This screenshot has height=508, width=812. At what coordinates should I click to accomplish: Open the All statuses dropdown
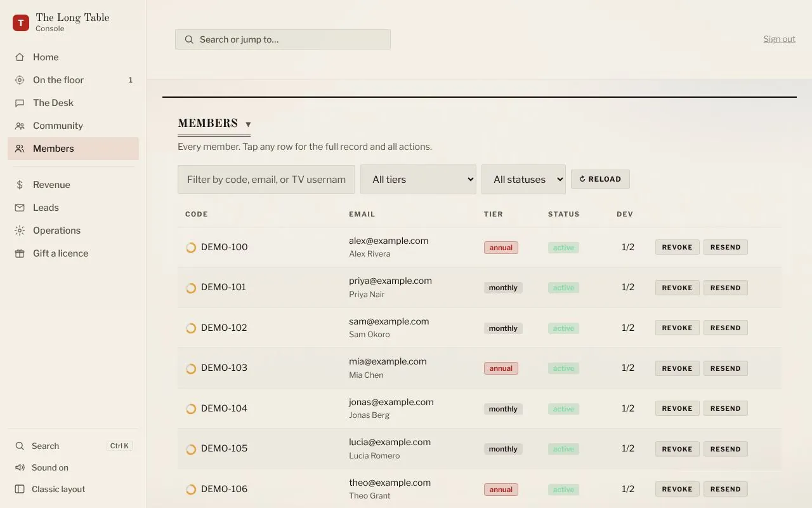(523, 180)
